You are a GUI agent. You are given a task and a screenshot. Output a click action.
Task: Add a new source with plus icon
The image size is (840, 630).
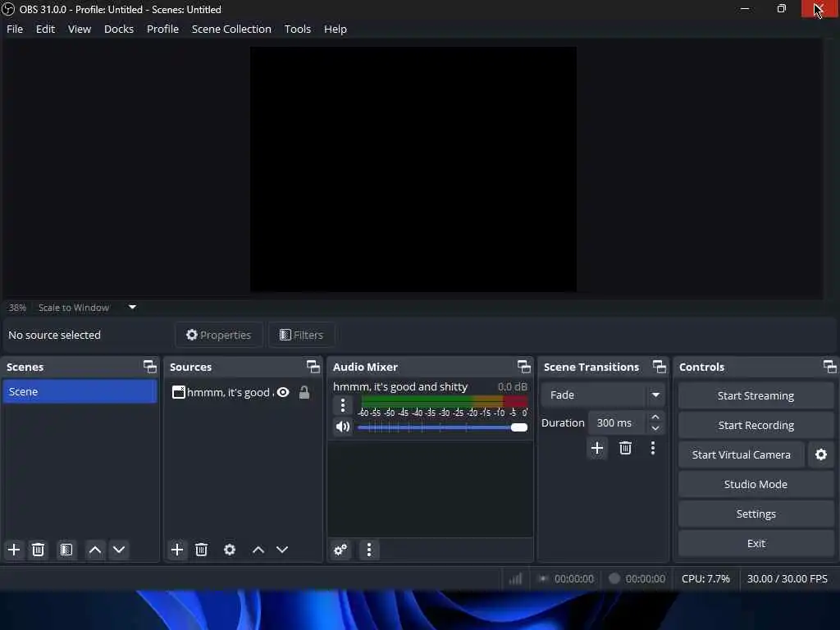click(x=177, y=550)
